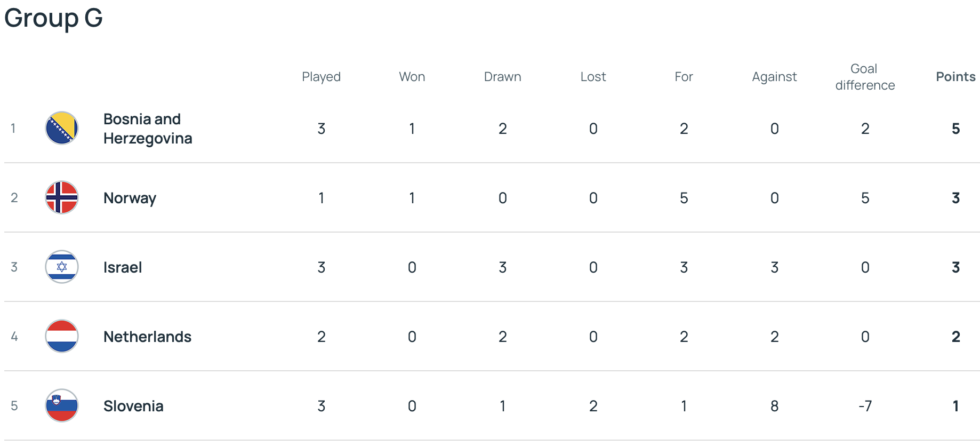Open the Netherlands team page

(147, 337)
